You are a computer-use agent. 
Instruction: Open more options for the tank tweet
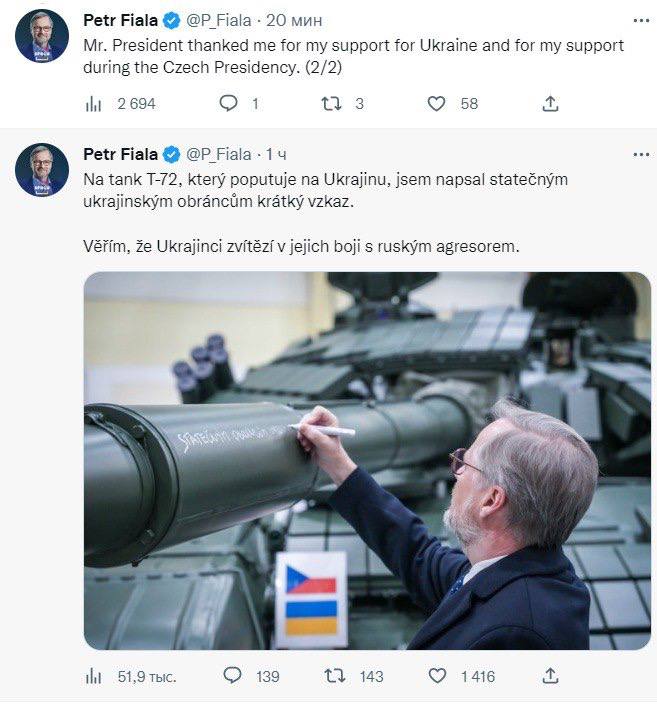pyautogui.click(x=640, y=154)
